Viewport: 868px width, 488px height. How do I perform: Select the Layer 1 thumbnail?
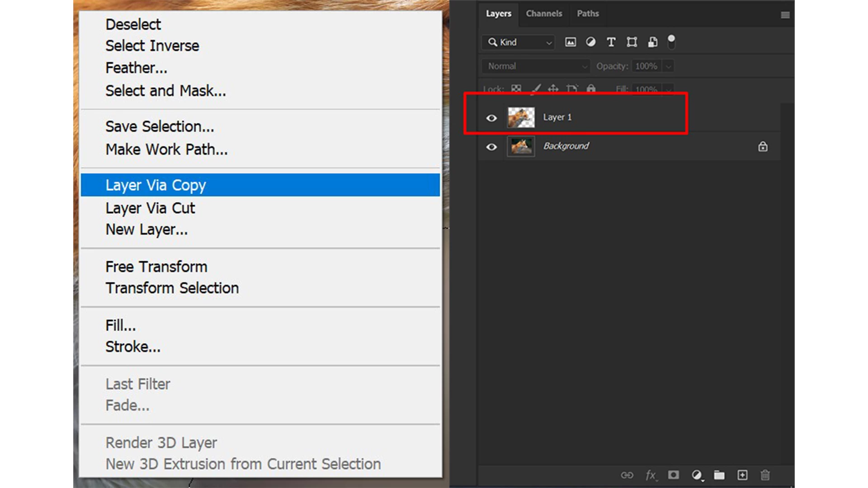(x=521, y=117)
